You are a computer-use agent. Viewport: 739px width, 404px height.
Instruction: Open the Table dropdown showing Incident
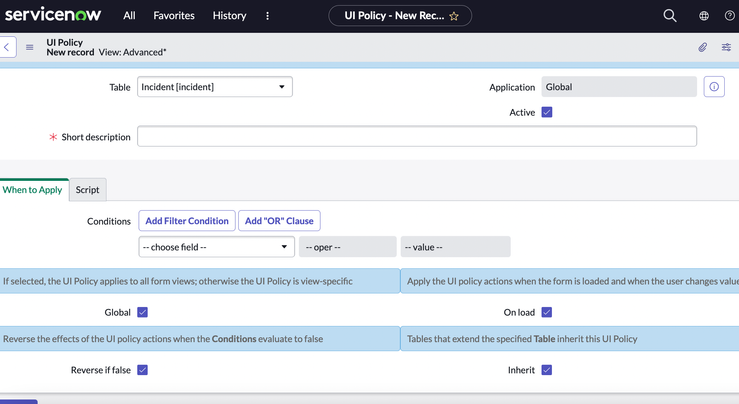[x=214, y=87]
